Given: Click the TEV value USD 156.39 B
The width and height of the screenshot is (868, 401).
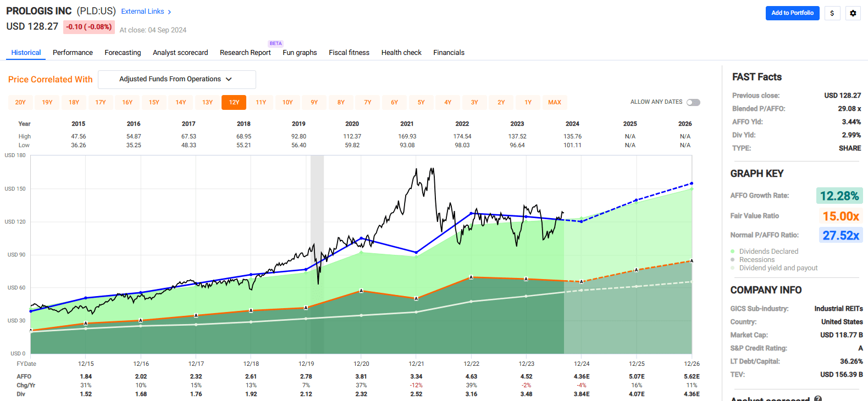Looking at the screenshot, I should (842, 375).
